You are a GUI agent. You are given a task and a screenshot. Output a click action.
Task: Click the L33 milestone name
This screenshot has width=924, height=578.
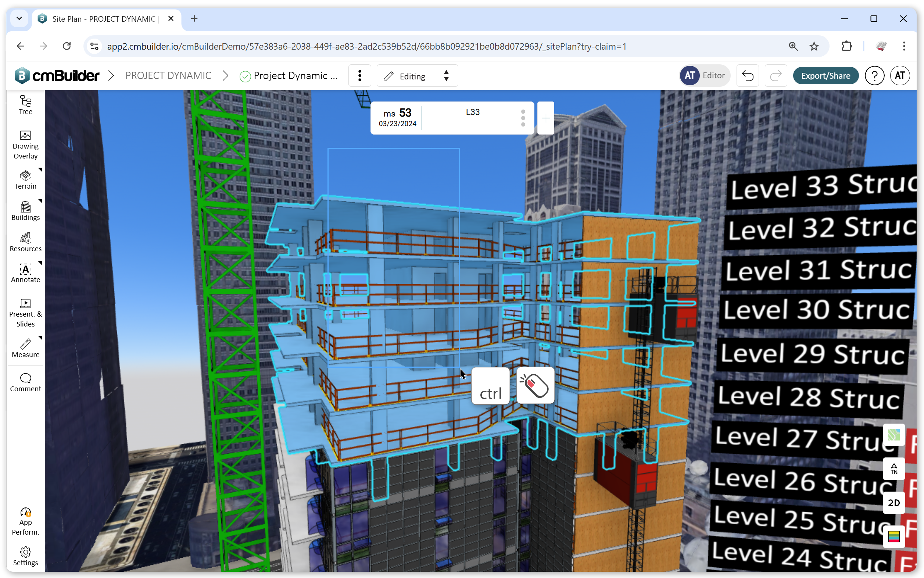472,113
